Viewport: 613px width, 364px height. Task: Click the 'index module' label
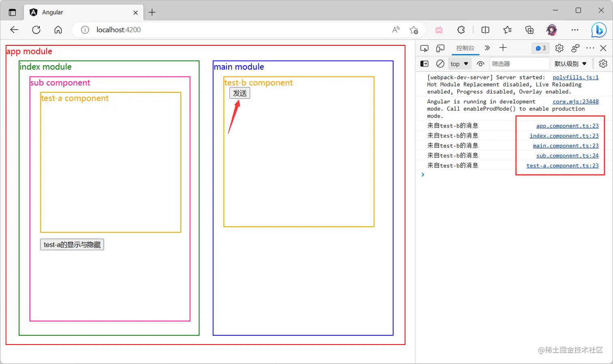click(45, 67)
